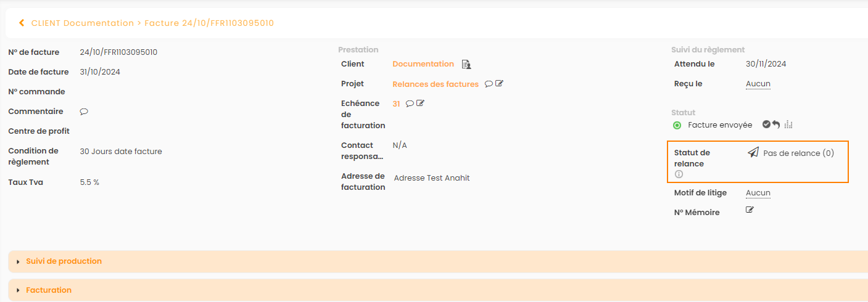Viewport: 868px width, 302px height.
Task: Set Motif de litige by clicking Aucun
Action: (x=758, y=193)
